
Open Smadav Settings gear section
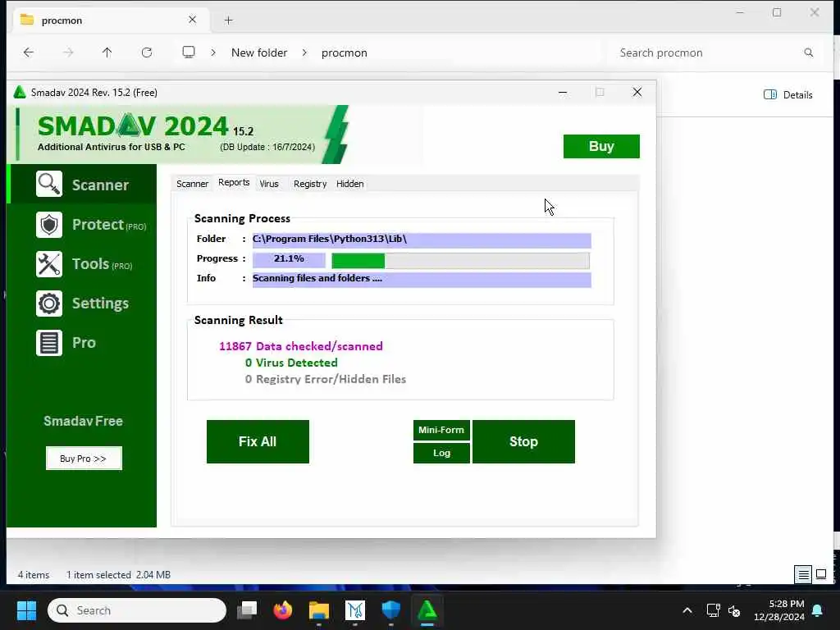pyautogui.click(x=82, y=304)
